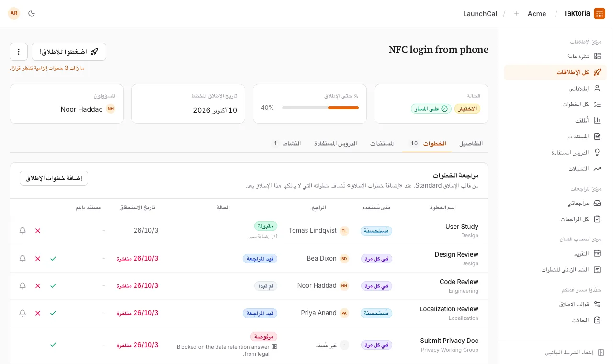Switch to the الخطوات tab
The image size is (613, 364).
(427, 144)
